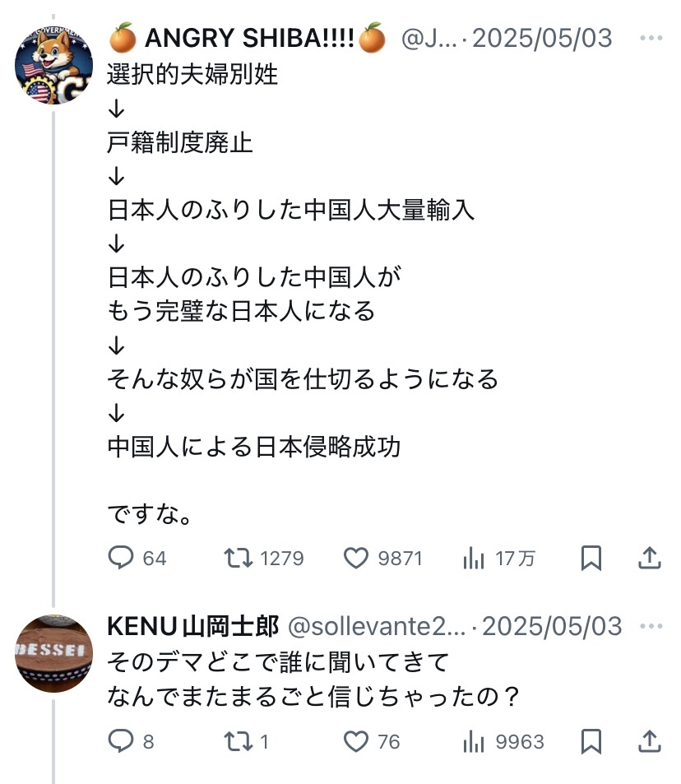Viewport: 681px width, 784px height.
Task: View analytics showing 17万 views
Action: tap(475, 559)
